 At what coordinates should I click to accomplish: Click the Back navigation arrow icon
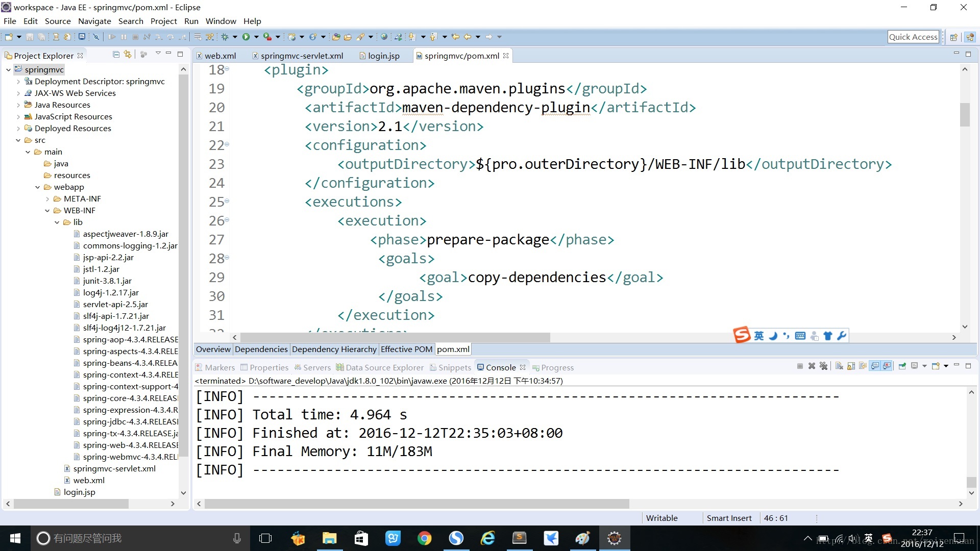(x=468, y=37)
